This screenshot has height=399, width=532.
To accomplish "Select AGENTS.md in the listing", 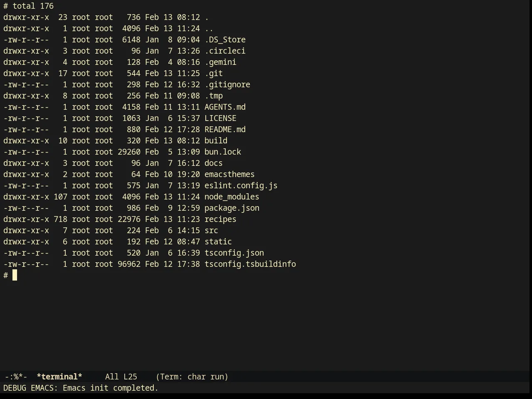I will 225,107.
